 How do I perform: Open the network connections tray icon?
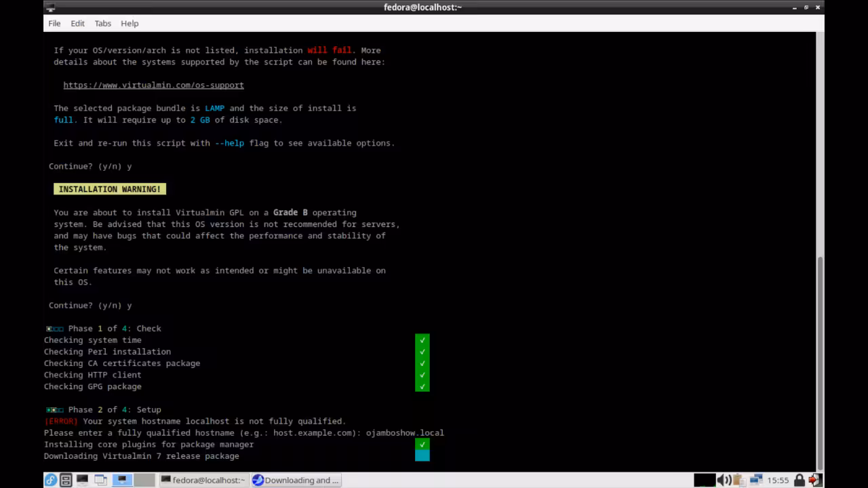(x=756, y=480)
